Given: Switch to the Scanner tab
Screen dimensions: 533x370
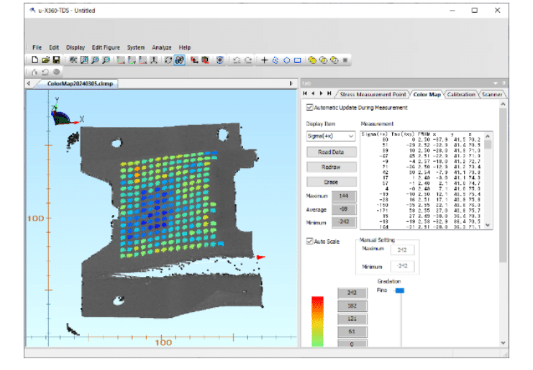Looking at the screenshot, I should (492, 94).
